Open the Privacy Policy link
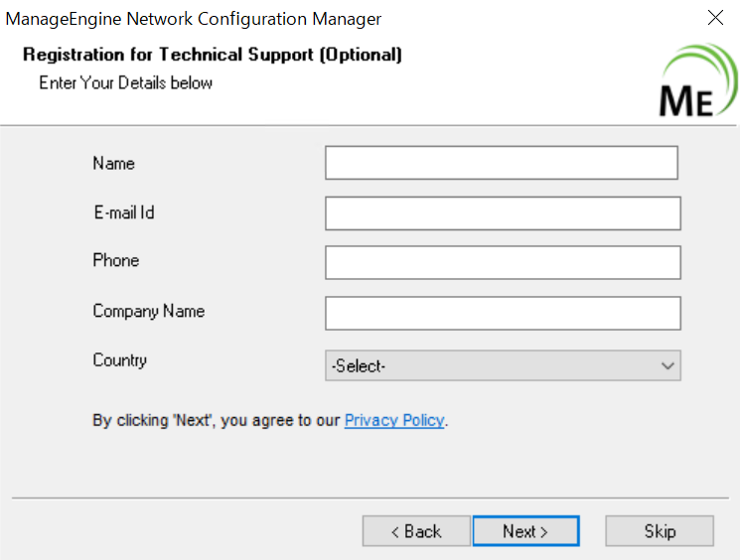 [394, 420]
